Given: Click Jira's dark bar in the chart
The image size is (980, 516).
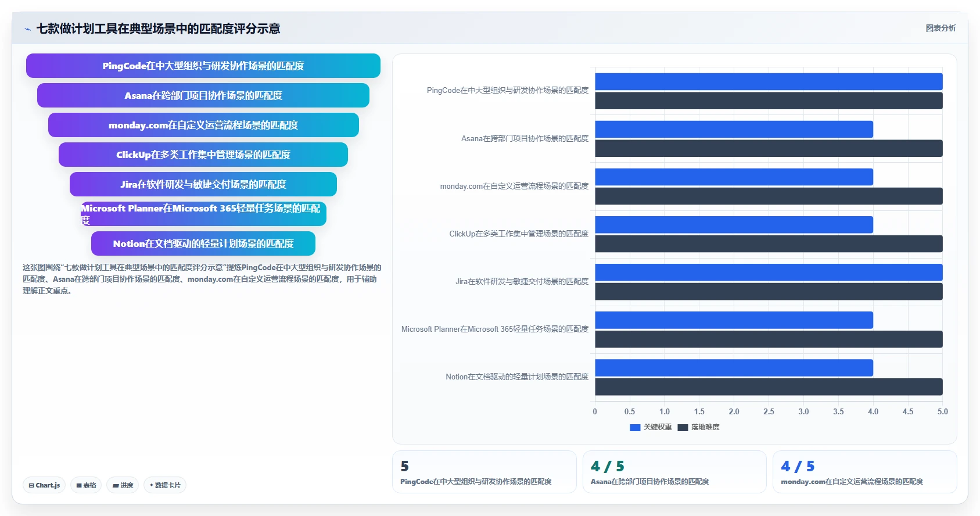Looking at the screenshot, I should pyautogui.click(x=769, y=291).
